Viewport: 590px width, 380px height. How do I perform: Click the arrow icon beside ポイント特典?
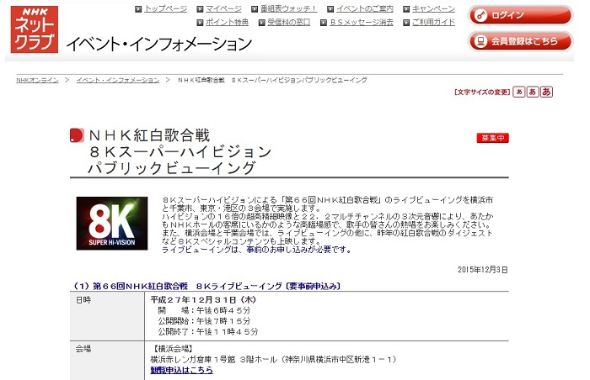coord(200,23)
